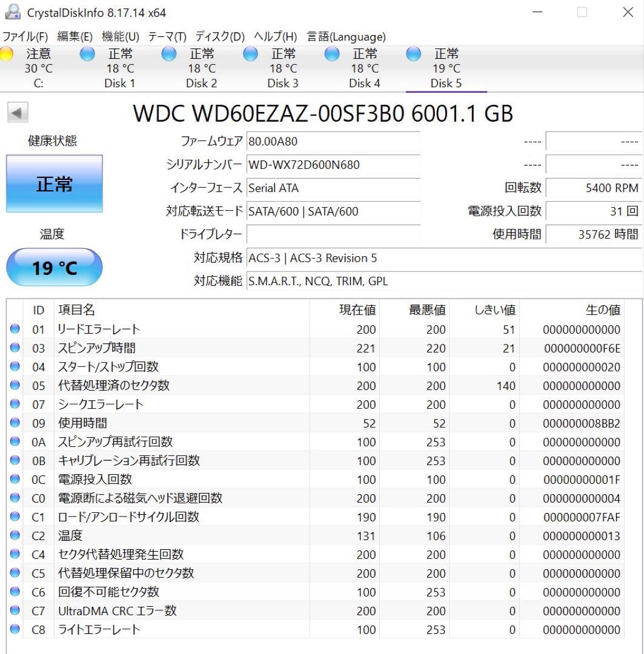The image size is (644, 654).
Task: Click status dot for attribute C8 ライトエラーレート
Action: (x=15, y=629)
